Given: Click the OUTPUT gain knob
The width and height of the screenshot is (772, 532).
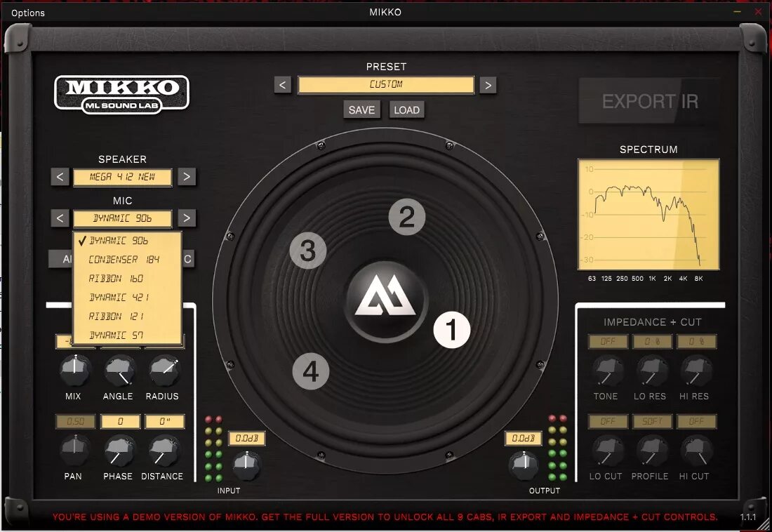Looking at the screenshot, I should click(x=524, y=465).
